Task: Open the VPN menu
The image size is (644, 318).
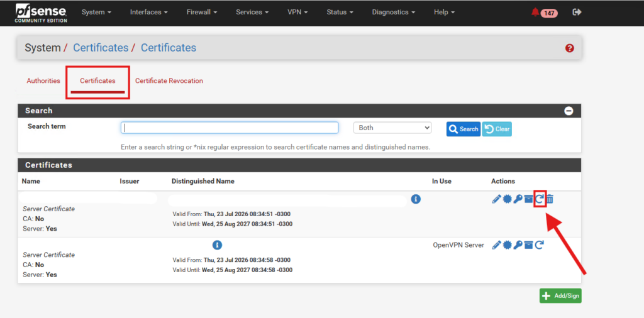Action: point(297,13)
